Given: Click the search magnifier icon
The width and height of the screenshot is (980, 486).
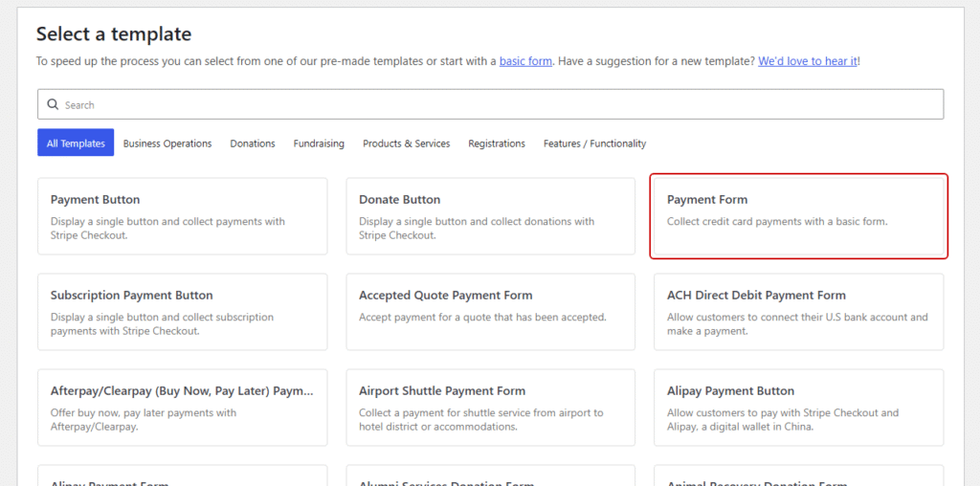Looking at the screenshot, I should click(x=54, y=104).
